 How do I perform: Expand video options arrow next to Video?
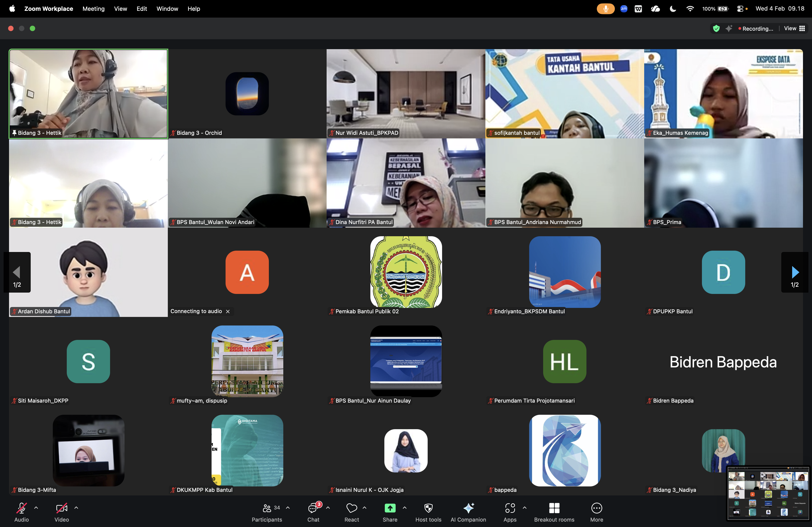[76, 508]
